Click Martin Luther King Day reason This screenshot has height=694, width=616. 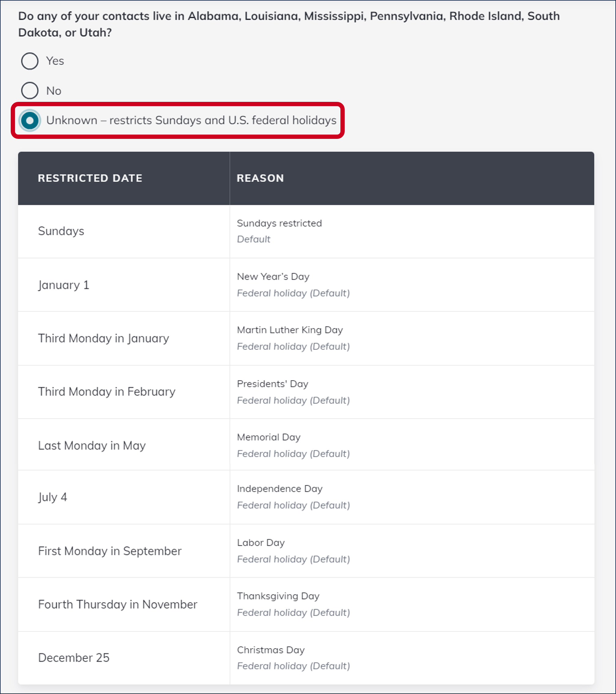tap(290, 330)
